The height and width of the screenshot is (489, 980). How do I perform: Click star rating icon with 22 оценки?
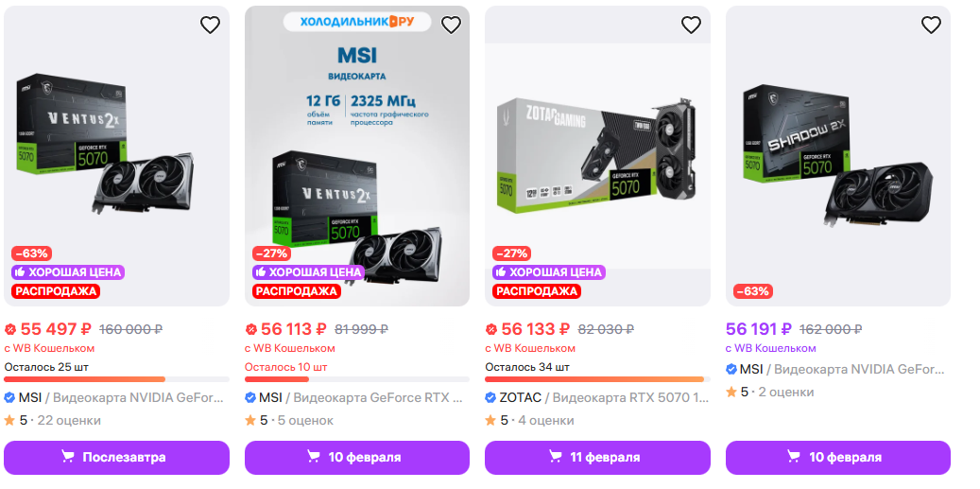pos(10,420)
